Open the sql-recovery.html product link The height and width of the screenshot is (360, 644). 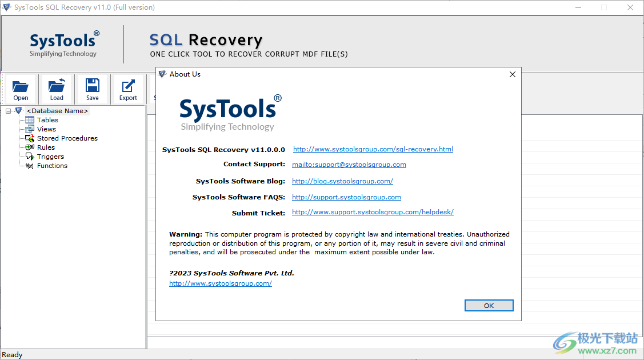click(373, 149)
